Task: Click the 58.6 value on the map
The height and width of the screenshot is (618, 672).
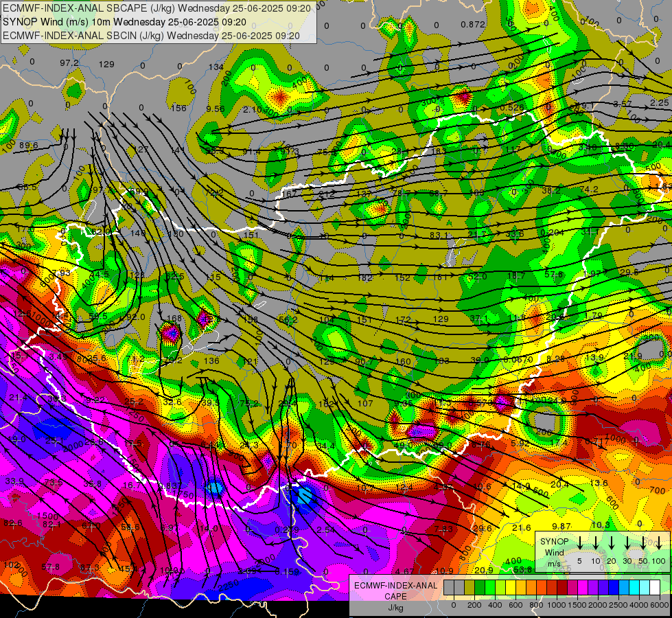Action: tap(130, 527)
